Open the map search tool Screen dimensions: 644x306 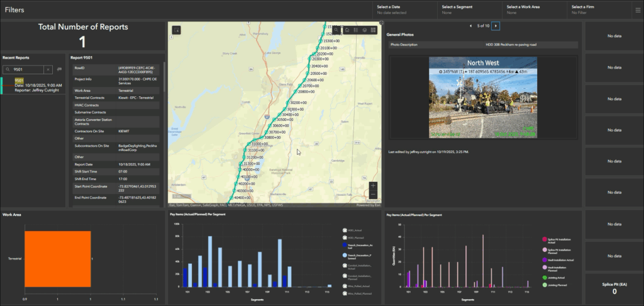coord(336,30)
